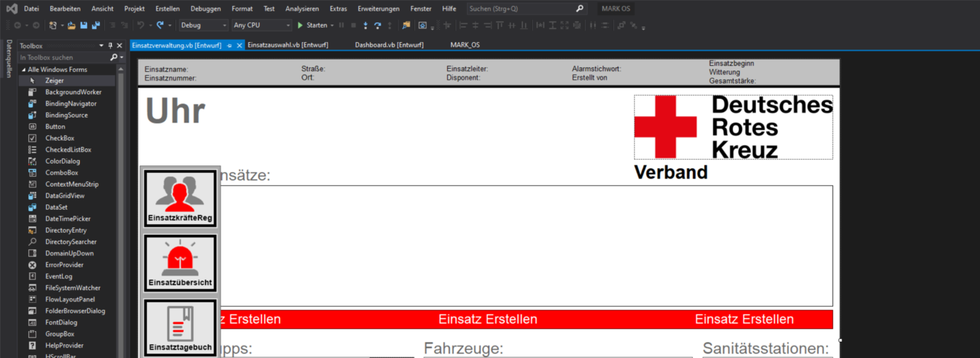Open the Toolbox window options dropdown arrow

pyautogui.click(x=102, y=46)
